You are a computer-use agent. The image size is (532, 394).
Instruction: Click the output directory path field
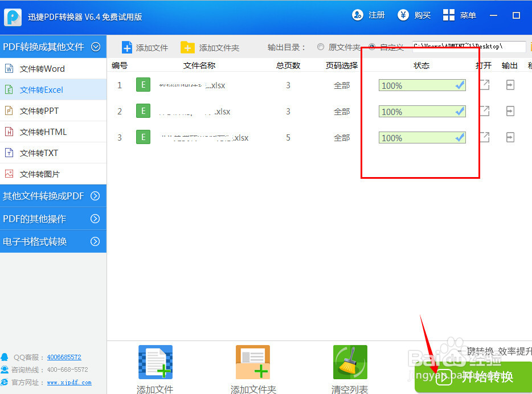(x=469, y=47)
